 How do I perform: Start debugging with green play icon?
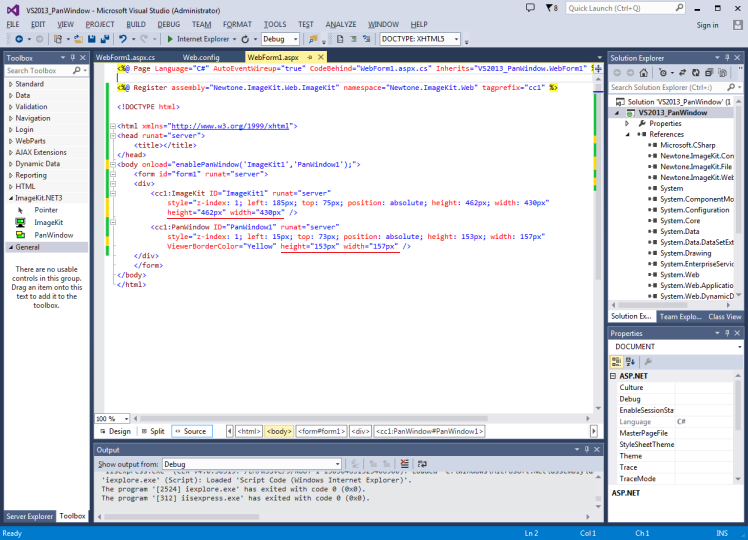point(170,39)
